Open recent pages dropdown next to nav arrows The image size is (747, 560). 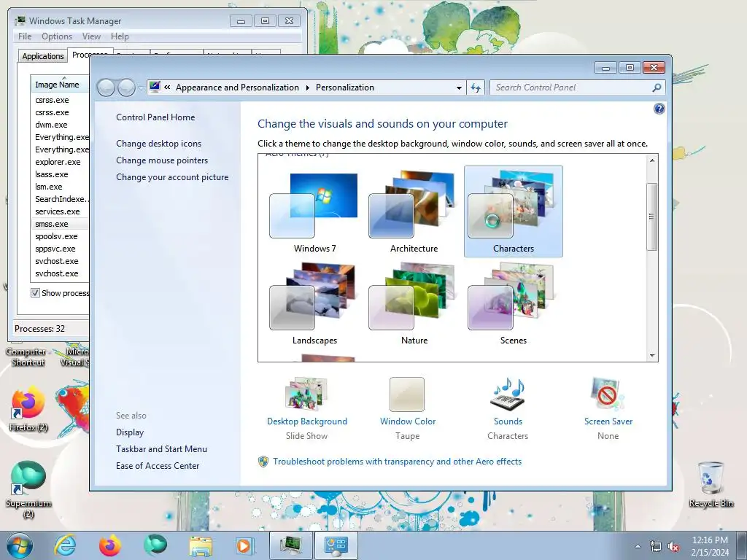click(x=140, y=88)
